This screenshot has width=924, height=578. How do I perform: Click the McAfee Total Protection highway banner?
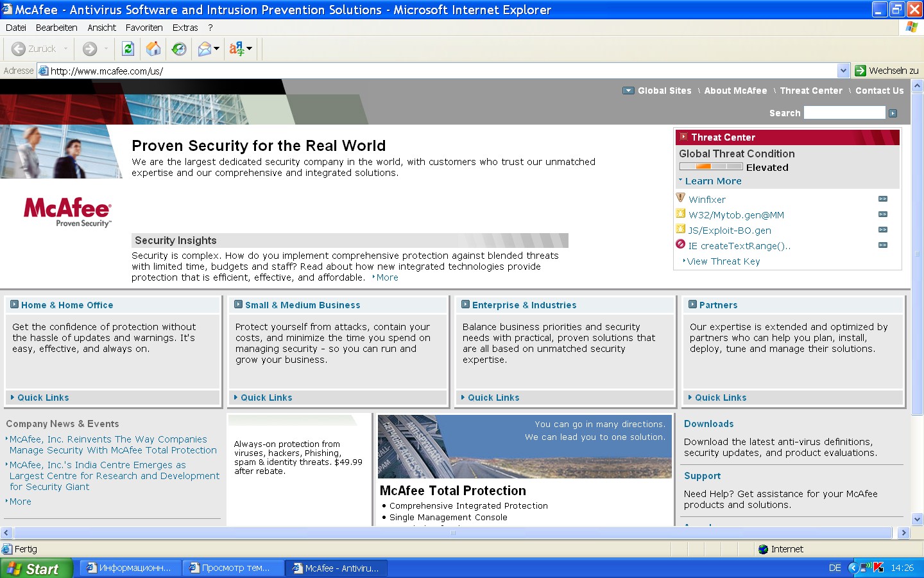click(524, 446)
